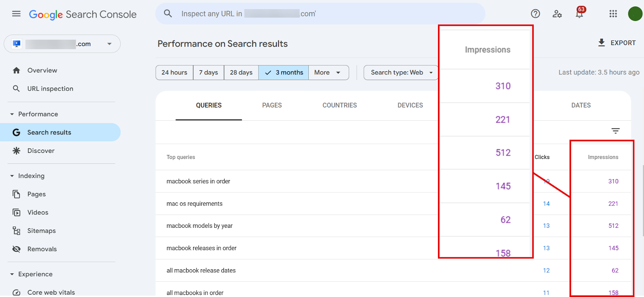Screen dimensions: 644x297
Task: Select the 7 days date range
Action: pos(208,72)
